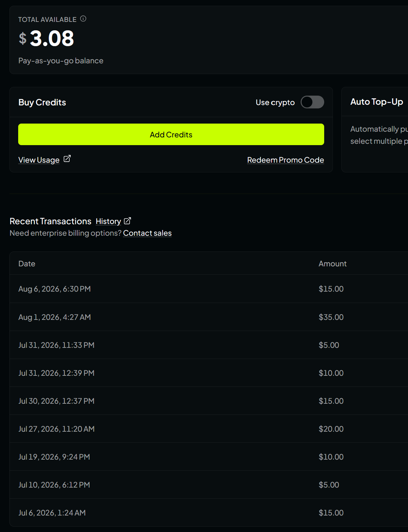Screen dimensions: 408x532
Task: Open the View Usage link
Action: [39, 160]
